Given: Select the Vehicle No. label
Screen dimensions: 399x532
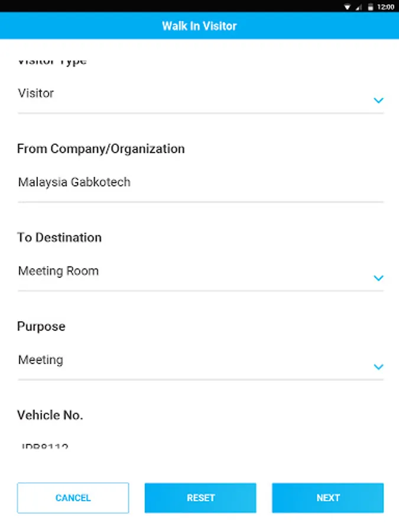Looking at the screenshot, I should 50,416.
